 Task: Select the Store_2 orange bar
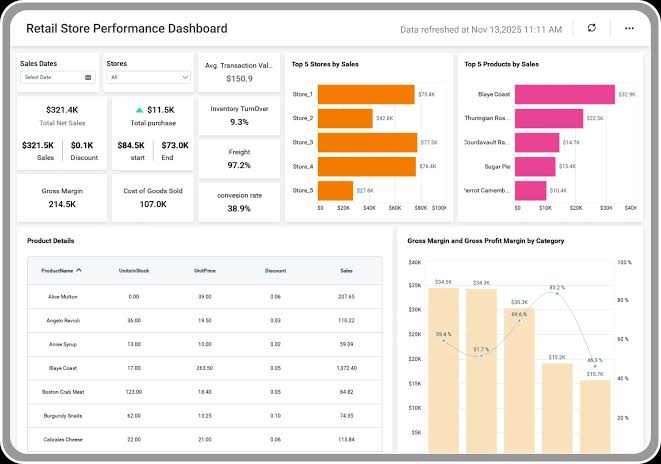click(x=345, y=118)
